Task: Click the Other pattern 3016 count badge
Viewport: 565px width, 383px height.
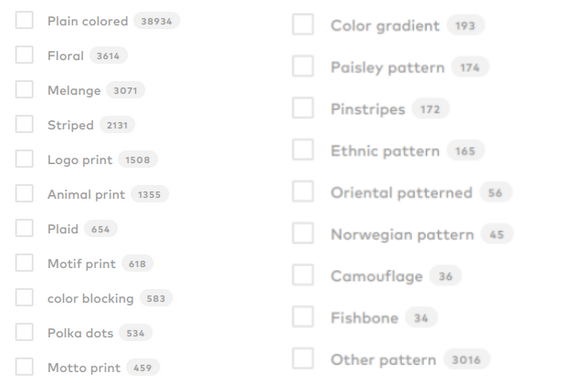Action: point(466,359)
